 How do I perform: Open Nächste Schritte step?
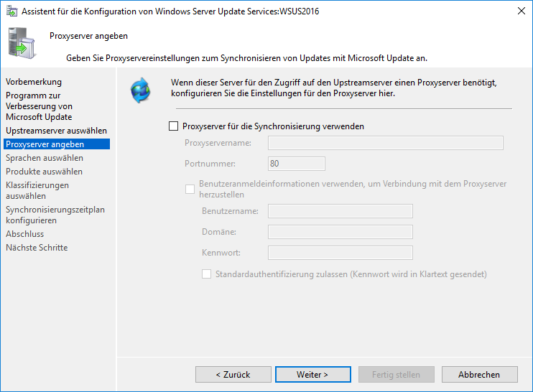click(x=37, y=248)
